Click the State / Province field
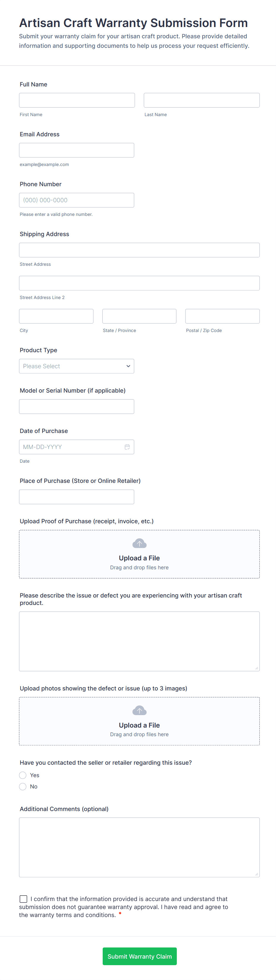Viewport: 276px width, 980px height. coord(139,316)
